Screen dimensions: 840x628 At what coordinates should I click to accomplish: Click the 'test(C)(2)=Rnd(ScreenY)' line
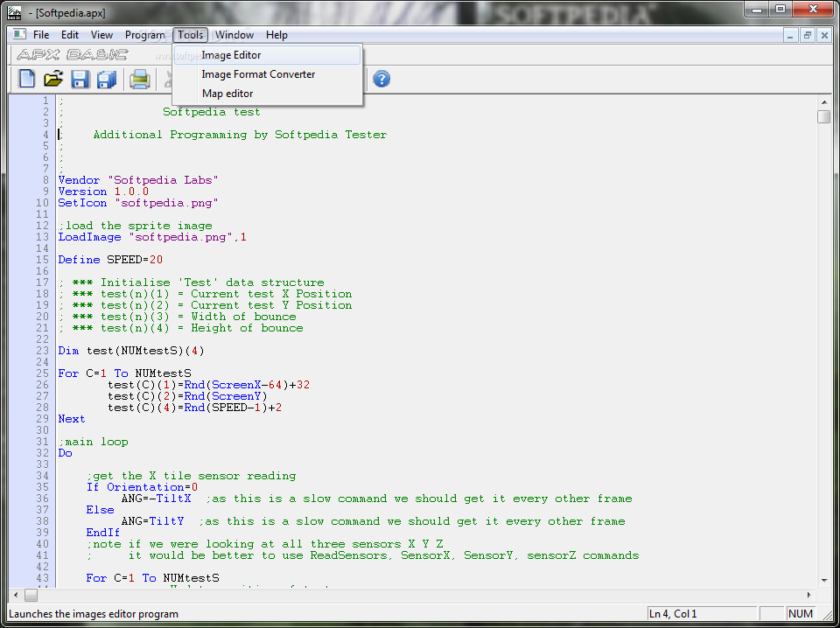coord(187,396)
